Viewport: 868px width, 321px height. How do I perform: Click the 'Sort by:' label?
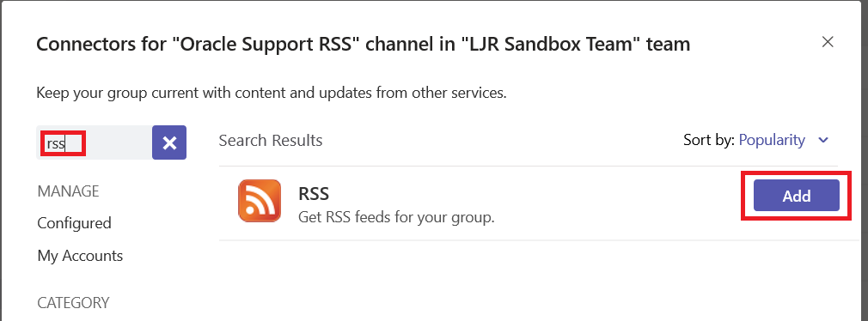pyautogui.click(x=709, y=141)
